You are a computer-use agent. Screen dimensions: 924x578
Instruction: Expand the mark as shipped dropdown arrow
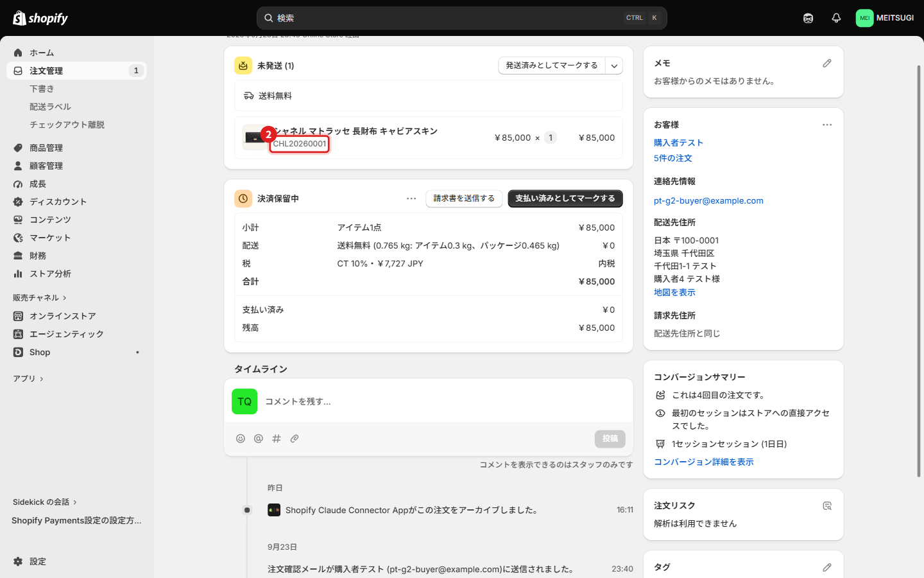614,66
